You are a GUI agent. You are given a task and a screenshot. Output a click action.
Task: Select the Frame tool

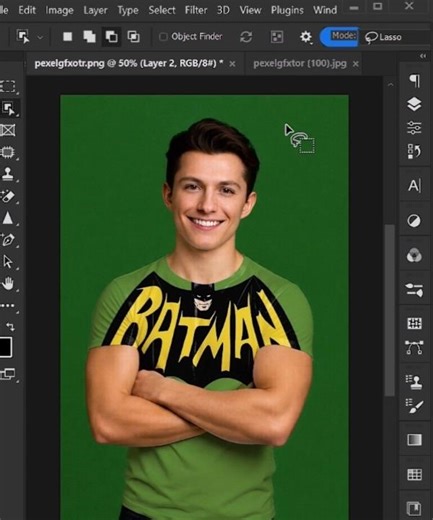[8, 130]
